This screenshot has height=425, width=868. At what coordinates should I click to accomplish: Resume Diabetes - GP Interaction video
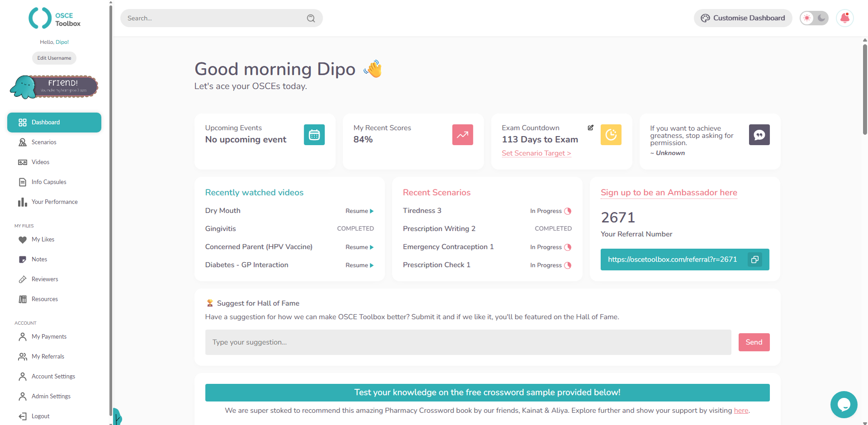(x=359, y=265)
